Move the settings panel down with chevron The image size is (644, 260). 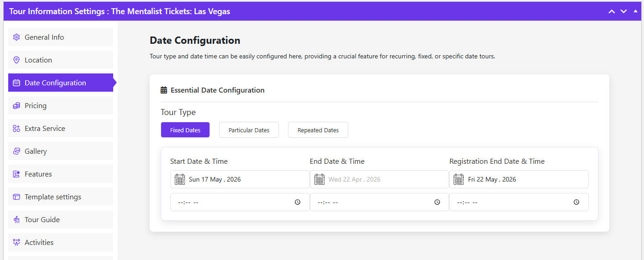pos(623,11)
